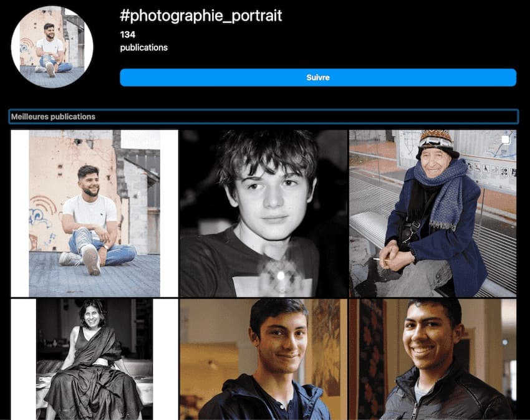Click the Meilleures publications heading
This screenshot has width=530, height=420.
(53, 117)
